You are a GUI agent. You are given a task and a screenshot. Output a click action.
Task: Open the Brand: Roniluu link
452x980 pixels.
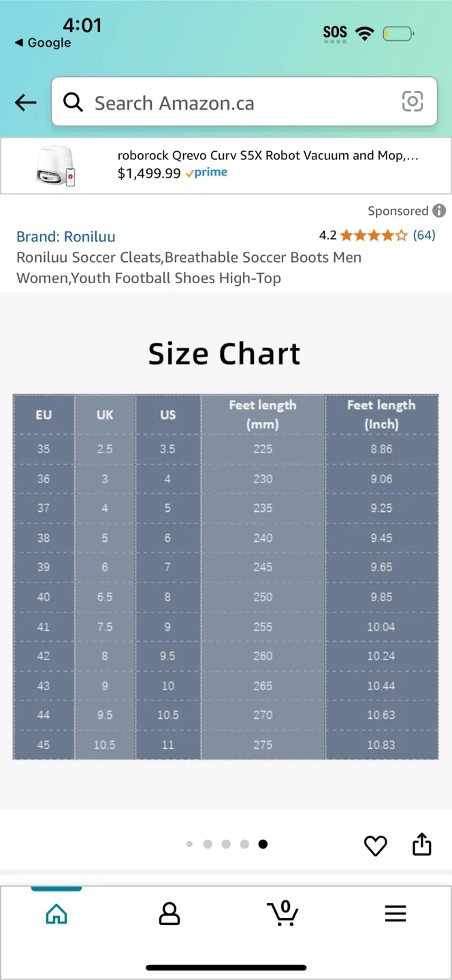(65, 236)
